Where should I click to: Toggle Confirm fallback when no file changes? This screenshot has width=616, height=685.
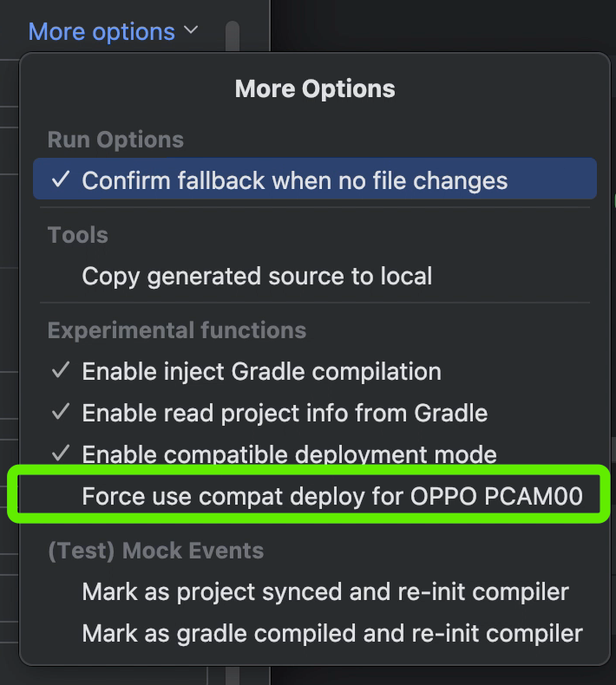[315, 179]
